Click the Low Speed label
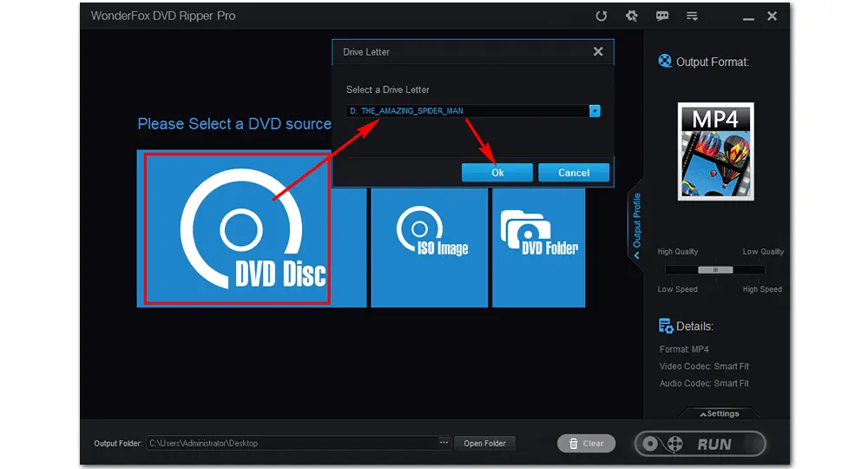Image resolution: width=868 pixels, height=469 pixels. click(678, 289)
